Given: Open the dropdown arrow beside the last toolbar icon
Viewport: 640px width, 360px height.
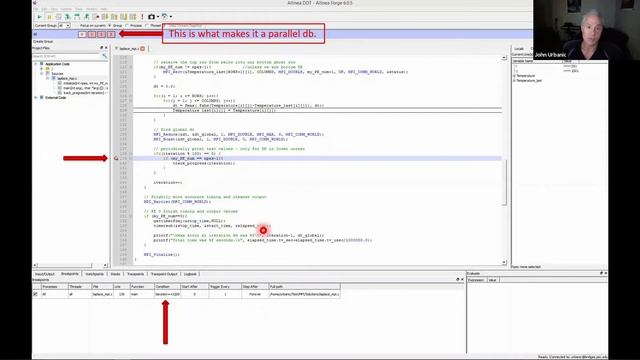Looking at the screenshot, I should tap(171, 17).
